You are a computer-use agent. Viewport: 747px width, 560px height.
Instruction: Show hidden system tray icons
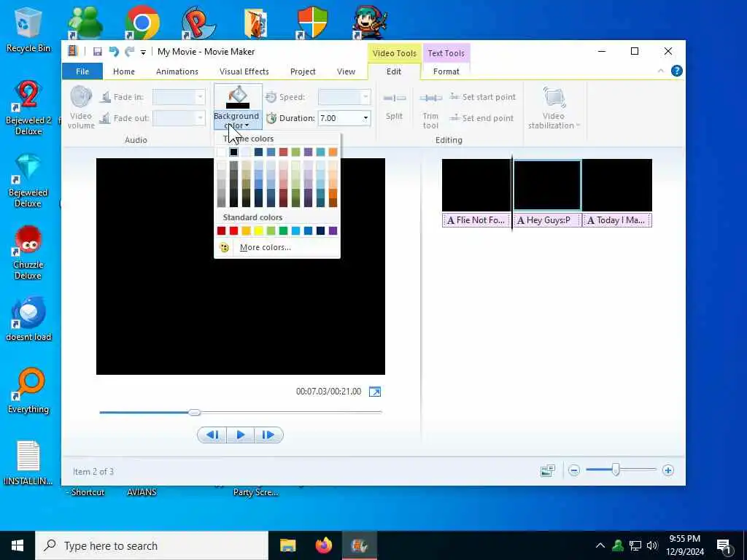click(x=600, y=545)
